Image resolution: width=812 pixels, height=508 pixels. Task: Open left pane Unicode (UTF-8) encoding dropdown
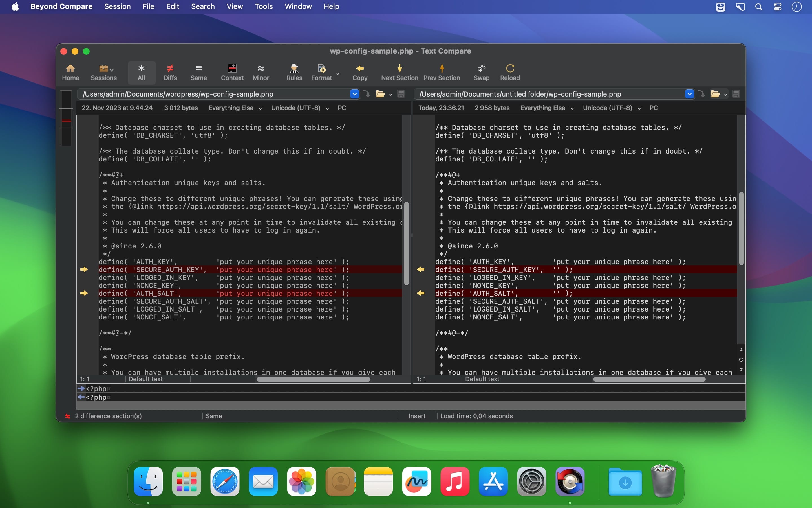[300, 108]
